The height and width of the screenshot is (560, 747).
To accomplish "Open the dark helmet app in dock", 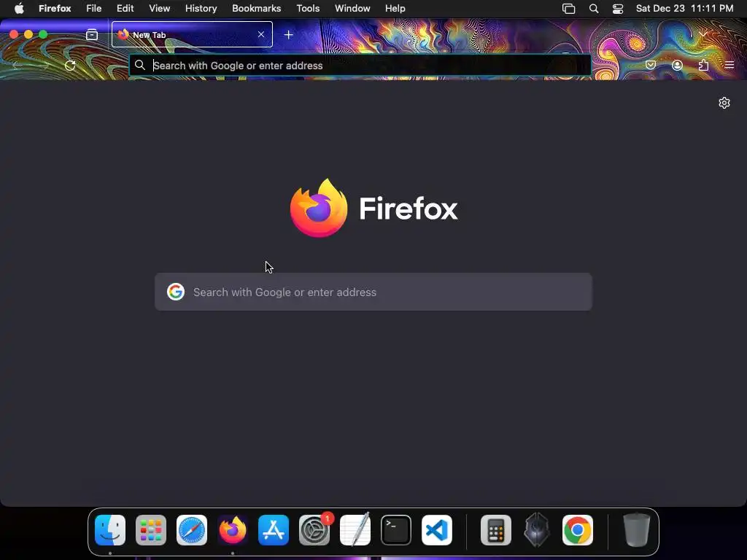I will coord(537,530).
